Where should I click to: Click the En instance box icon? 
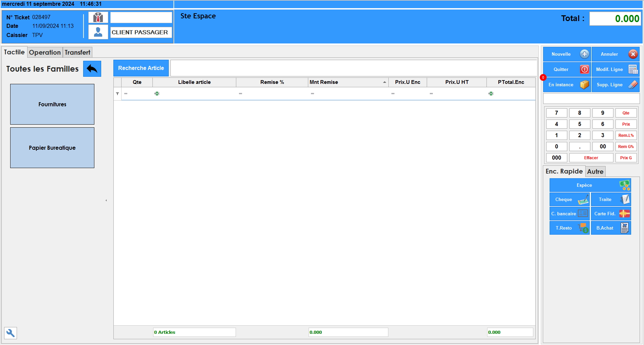point(585,85)
